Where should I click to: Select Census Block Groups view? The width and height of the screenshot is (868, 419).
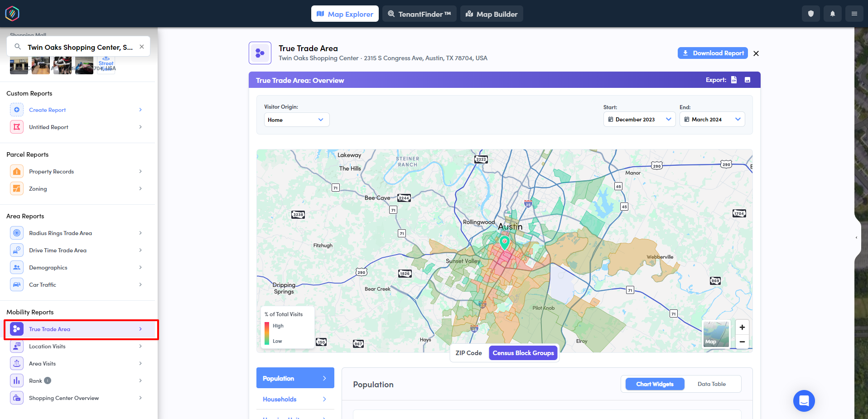pyautogui.click(x=523, y=353)
